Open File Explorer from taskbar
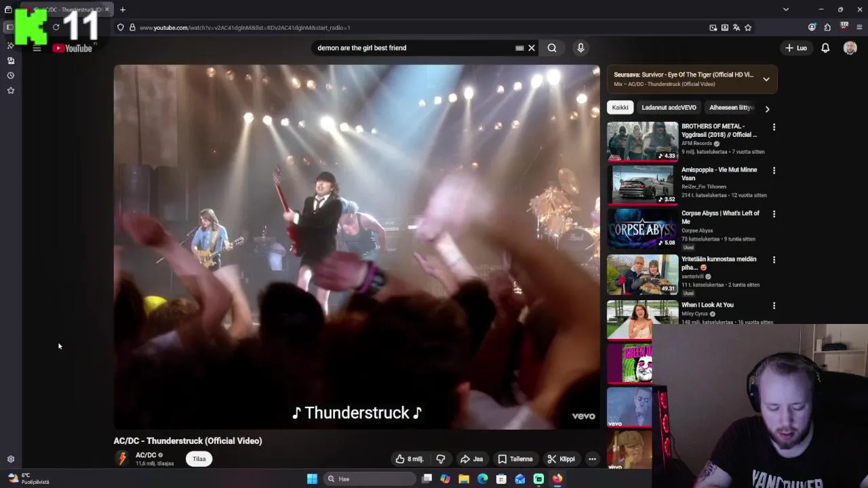This screenshot has height=488, width=868. point(464,479)
